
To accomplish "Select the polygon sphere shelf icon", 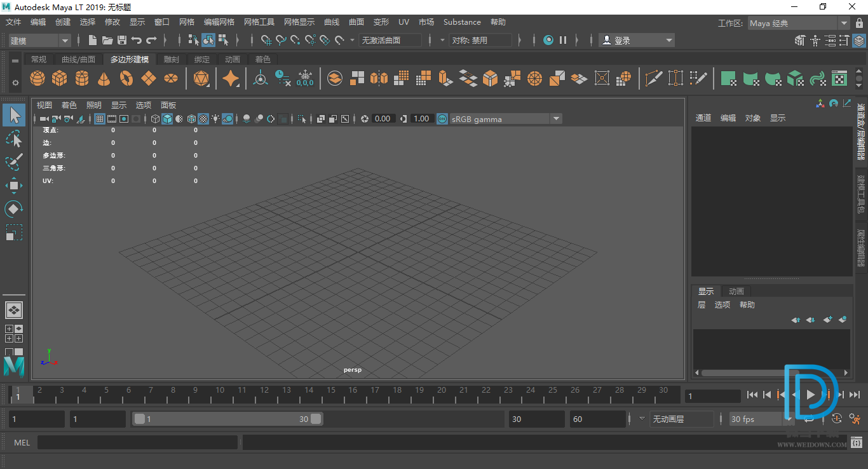I will coord(37,78).
